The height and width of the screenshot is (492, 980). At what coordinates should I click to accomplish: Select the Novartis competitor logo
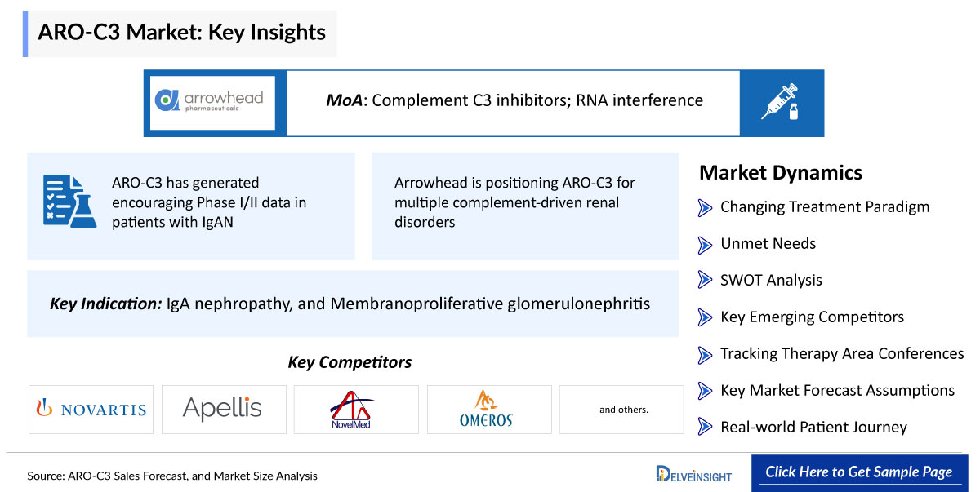point(91,410)
